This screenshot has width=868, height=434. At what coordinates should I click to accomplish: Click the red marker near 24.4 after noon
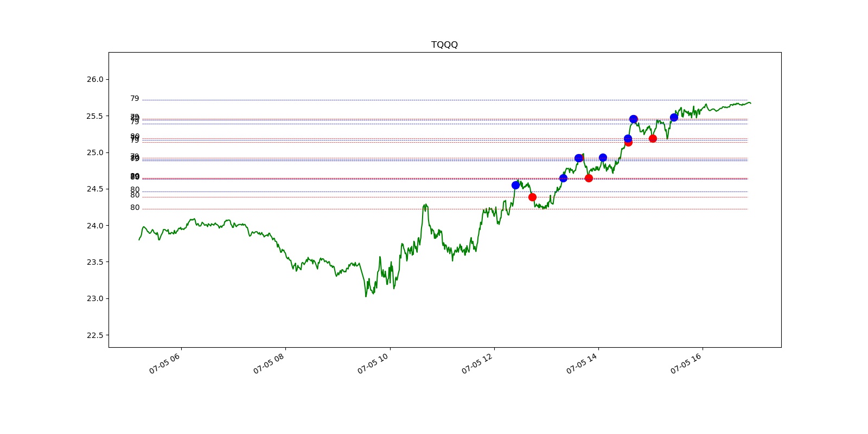(532, 197)
